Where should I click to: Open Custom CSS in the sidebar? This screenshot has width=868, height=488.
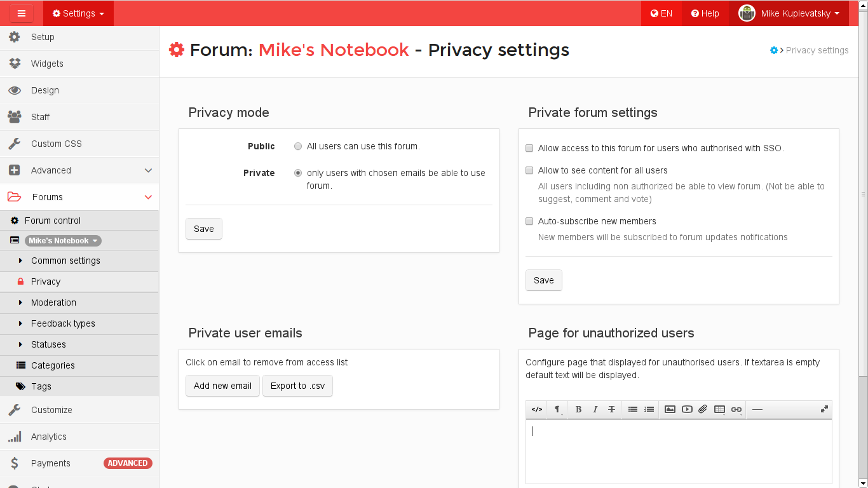(x=79, y=144)
